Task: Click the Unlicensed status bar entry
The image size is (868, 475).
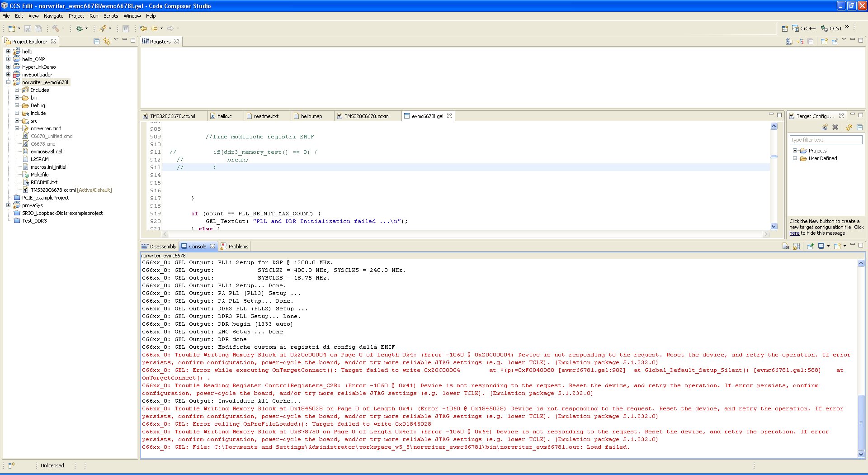Action: pyautogui.click(x=52, y=465)
